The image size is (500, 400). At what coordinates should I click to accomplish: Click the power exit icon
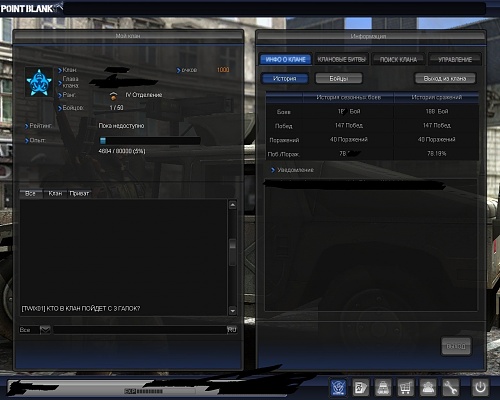tap(480, 387)
